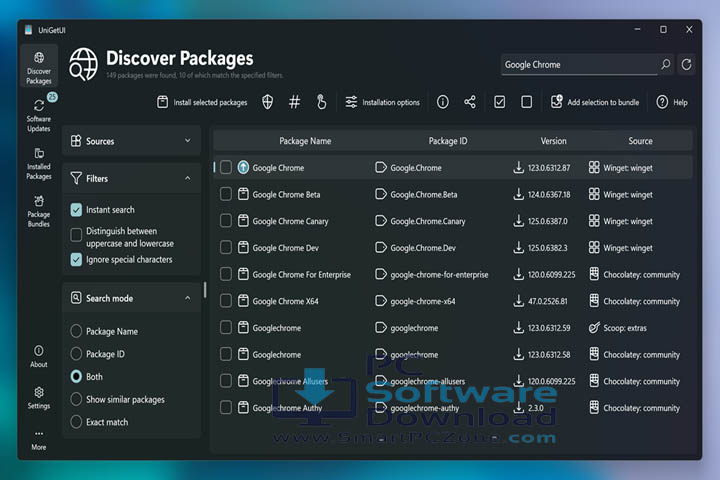This screenshot has width=720, height=480.
Task: Sort by the Package Name column
Action: point(305,141)
